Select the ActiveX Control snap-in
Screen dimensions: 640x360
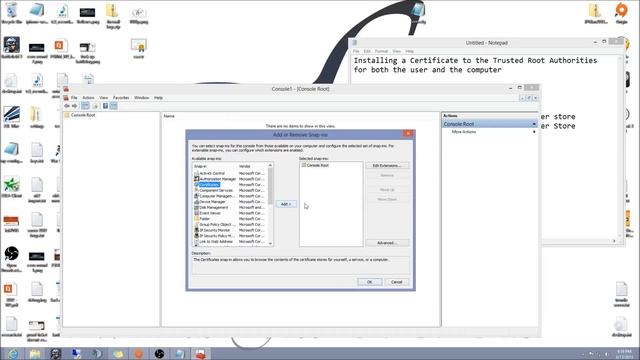[x=212, y=173]
